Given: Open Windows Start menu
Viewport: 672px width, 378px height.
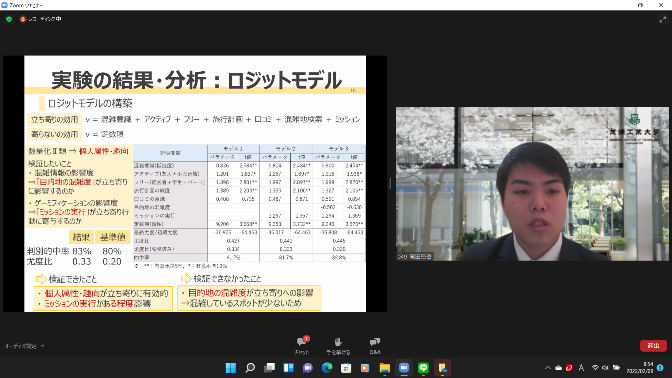Looking at the screenshot, I should [x=231, y=368].
